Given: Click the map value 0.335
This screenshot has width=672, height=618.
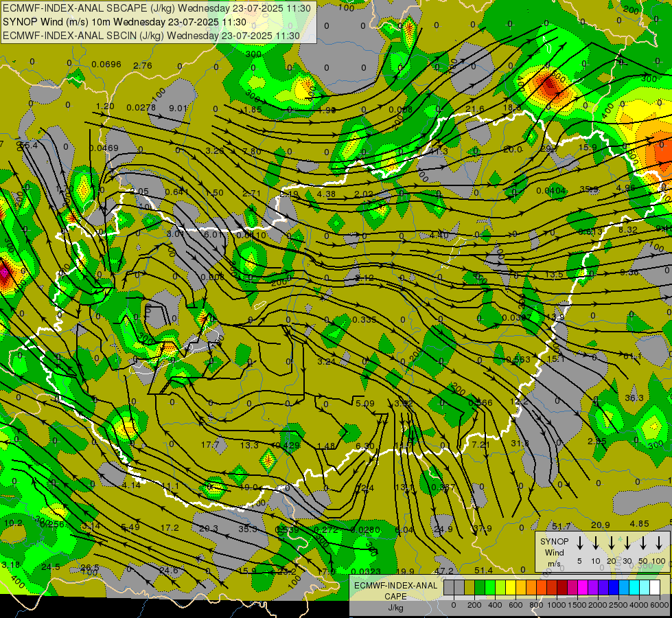Looking at the screenshot, I should (x=364, y=319).
